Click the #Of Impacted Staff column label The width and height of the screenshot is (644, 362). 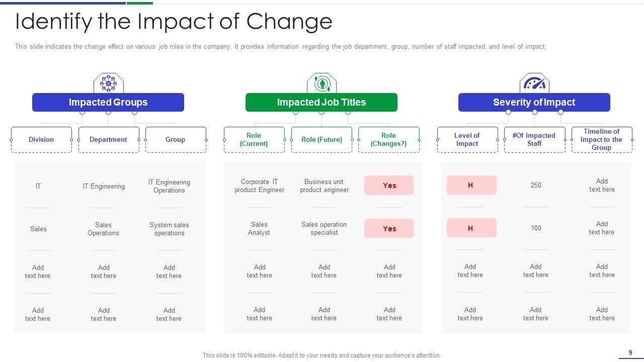click(534, 140)
